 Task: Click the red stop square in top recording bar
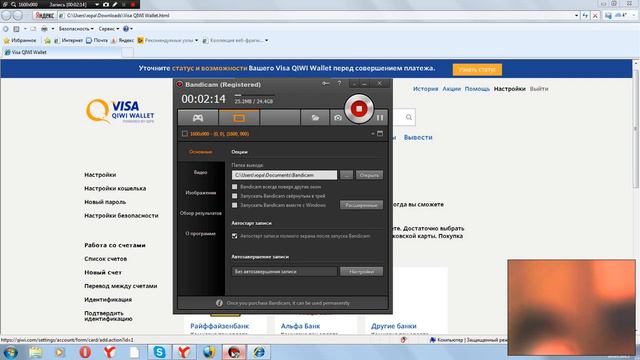(x=133, y=4)
